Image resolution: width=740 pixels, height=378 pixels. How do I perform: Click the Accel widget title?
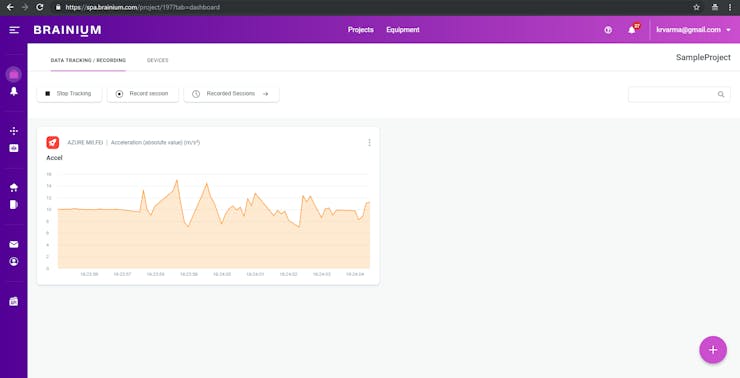(54, 158)
